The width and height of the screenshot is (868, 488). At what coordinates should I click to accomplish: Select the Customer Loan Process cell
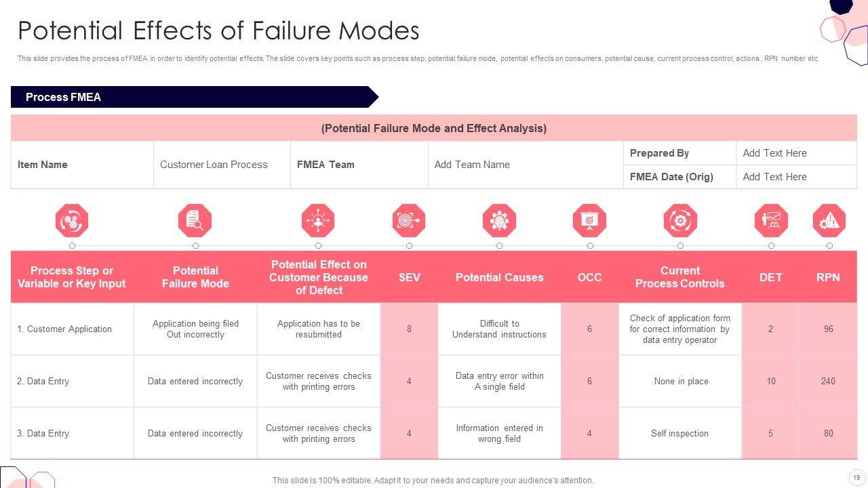click(214, 165)
